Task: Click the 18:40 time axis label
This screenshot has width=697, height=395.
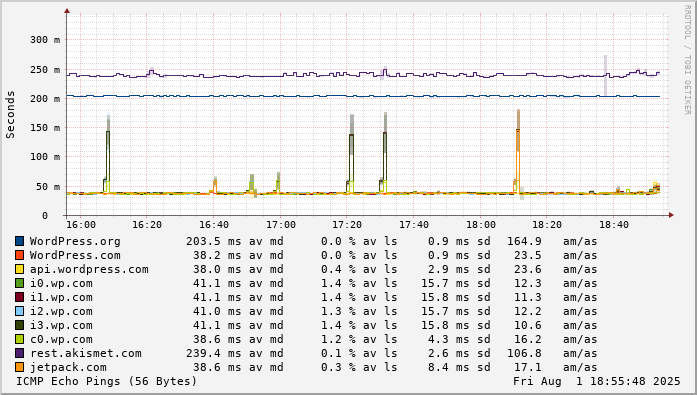Action: pyautogui.click(x=614, y=225)
